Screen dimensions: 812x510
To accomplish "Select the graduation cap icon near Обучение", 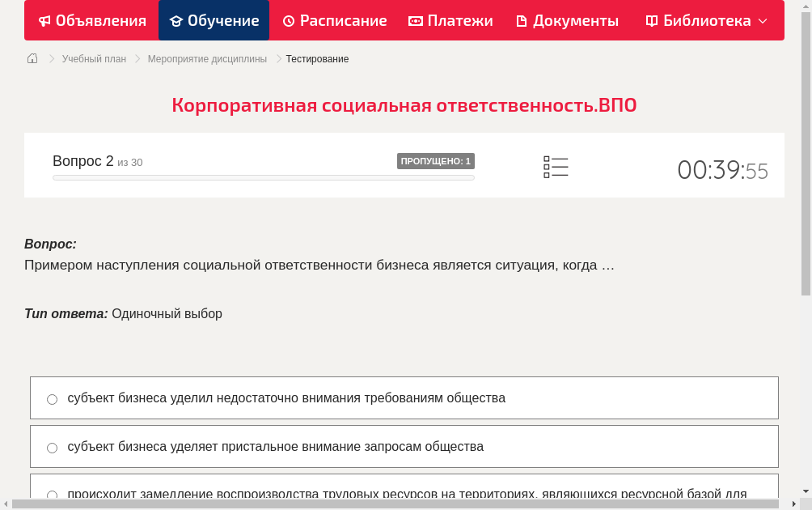I will (176, 20).
